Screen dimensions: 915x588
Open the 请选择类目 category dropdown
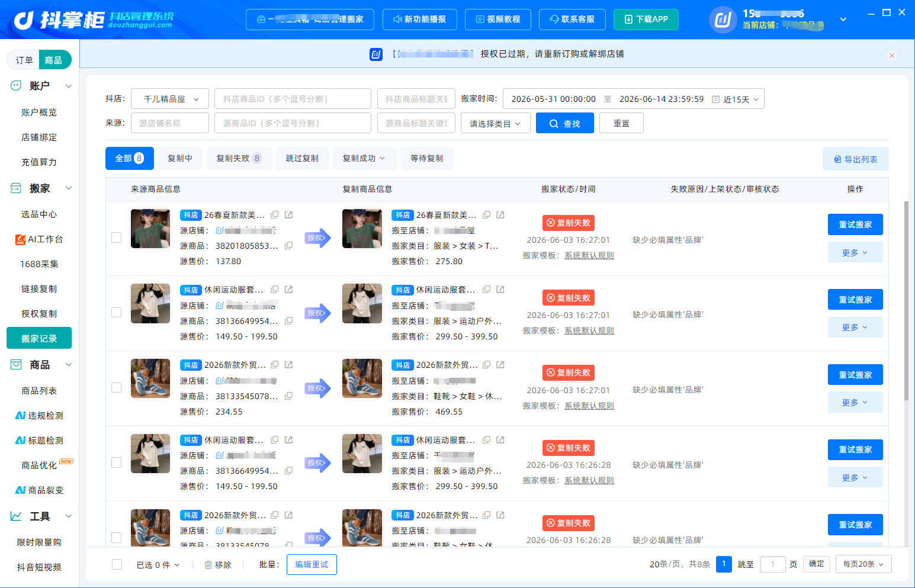(496, 124)
